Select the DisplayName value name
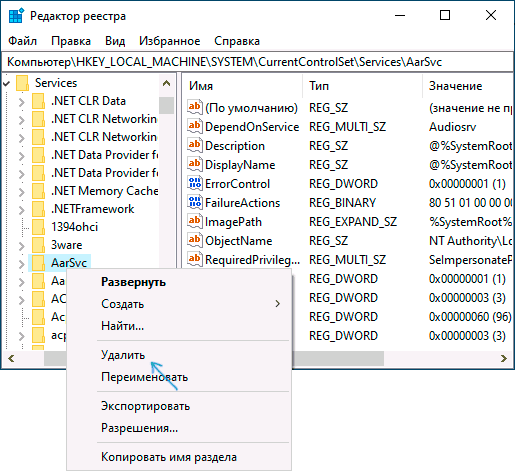The height and width of the screenshot is (471, 515). click(240, 165)
